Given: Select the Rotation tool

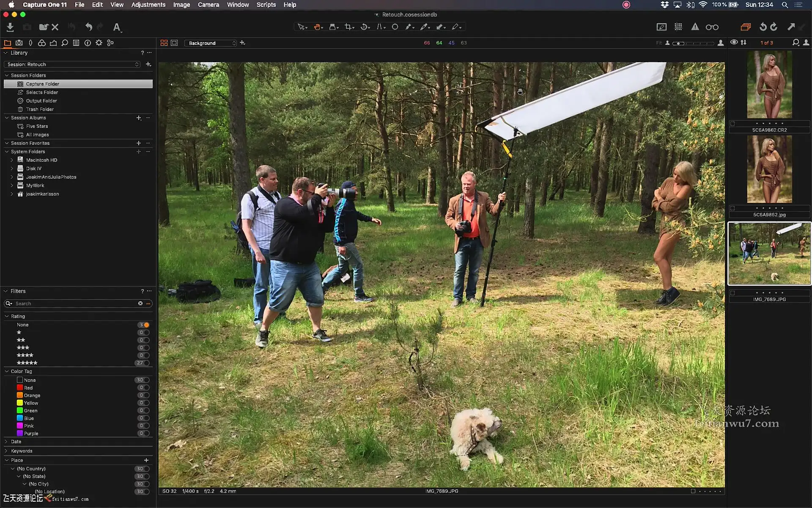Looking at the screenshot, I should pyautogui.click(x=364, y=27).
